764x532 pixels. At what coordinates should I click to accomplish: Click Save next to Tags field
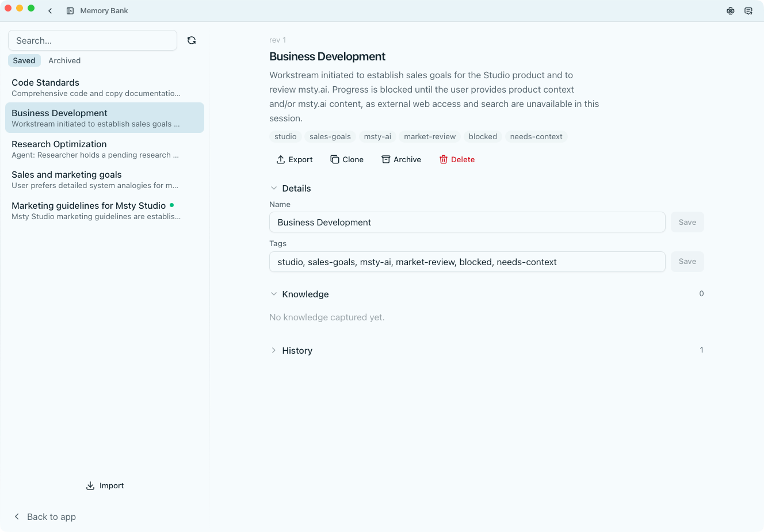[x=687, y=262]
